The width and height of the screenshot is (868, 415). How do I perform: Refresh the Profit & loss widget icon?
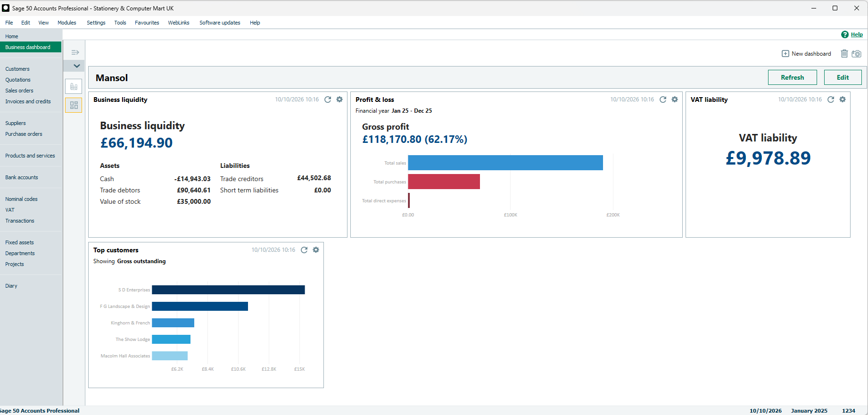[x=663, y=100]
